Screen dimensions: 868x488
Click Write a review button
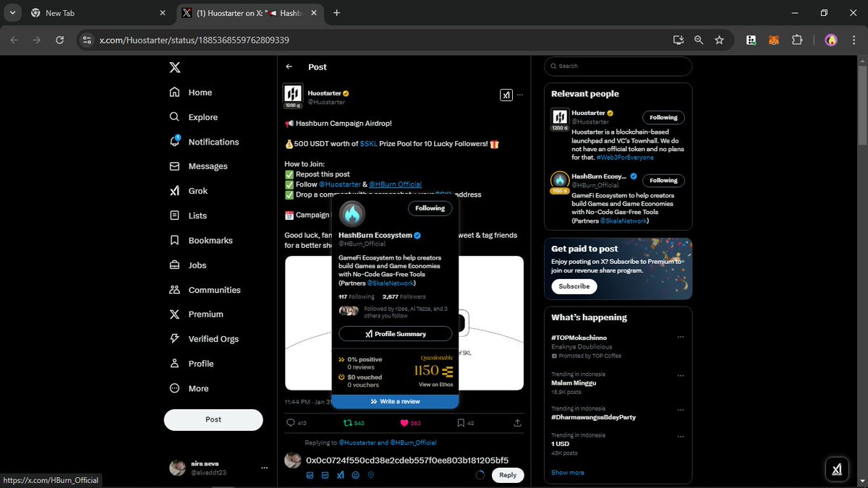point(395,401)
